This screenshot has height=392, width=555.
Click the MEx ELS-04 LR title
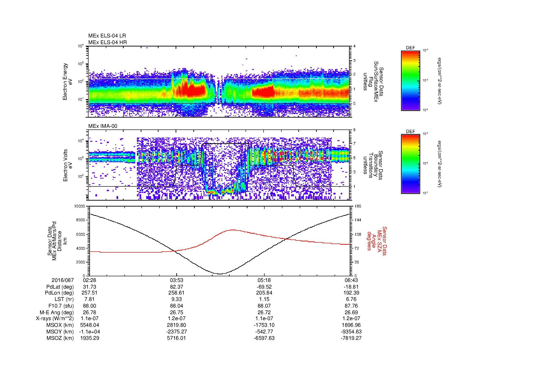(107, 36)
